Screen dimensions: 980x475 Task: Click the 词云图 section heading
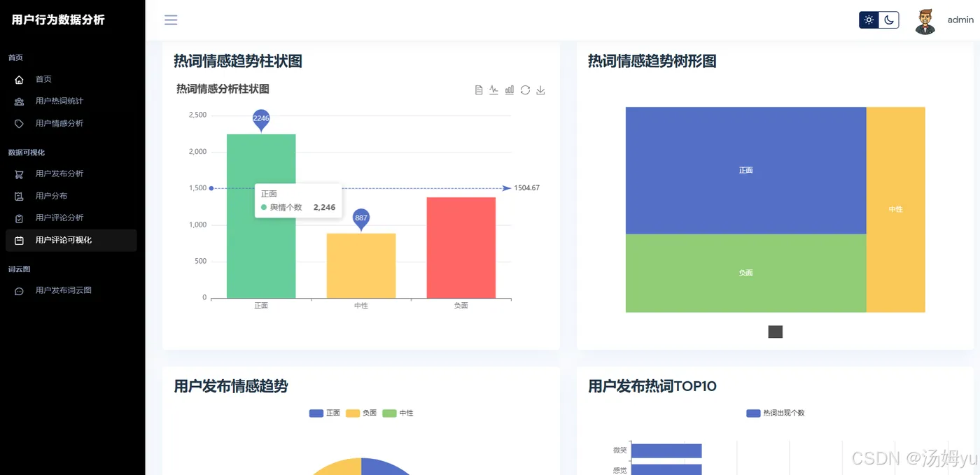[x=19, y=269]
